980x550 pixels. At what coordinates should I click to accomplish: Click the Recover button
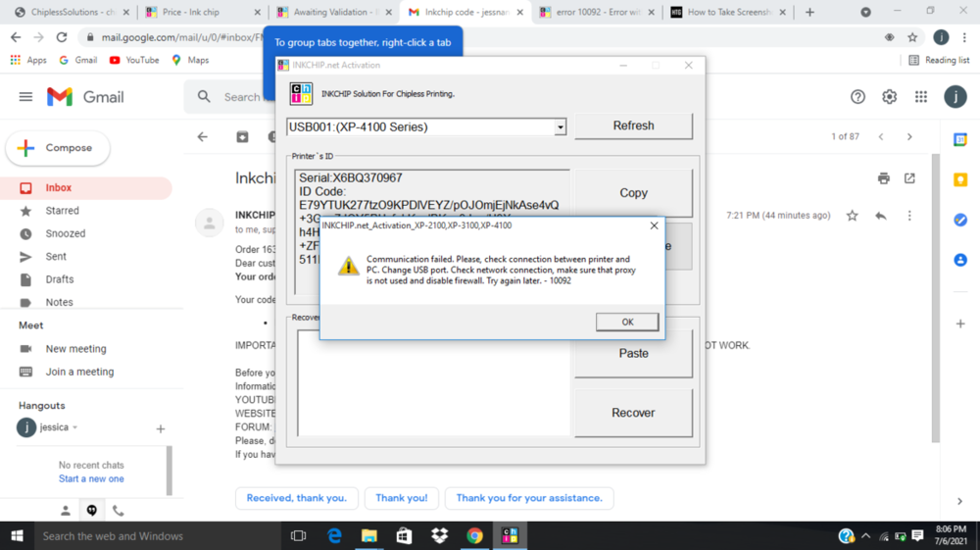click(x=633, y=413)
